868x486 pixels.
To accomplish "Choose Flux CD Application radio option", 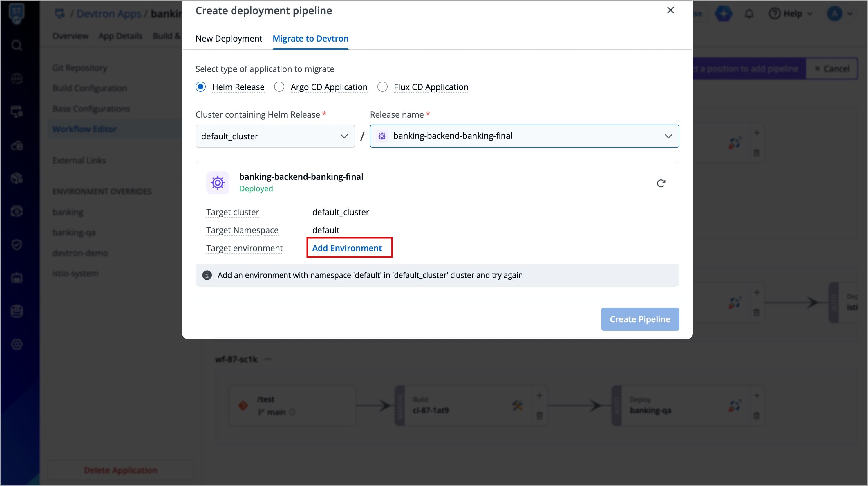I will pyautogui.click(x=382, y=87).
